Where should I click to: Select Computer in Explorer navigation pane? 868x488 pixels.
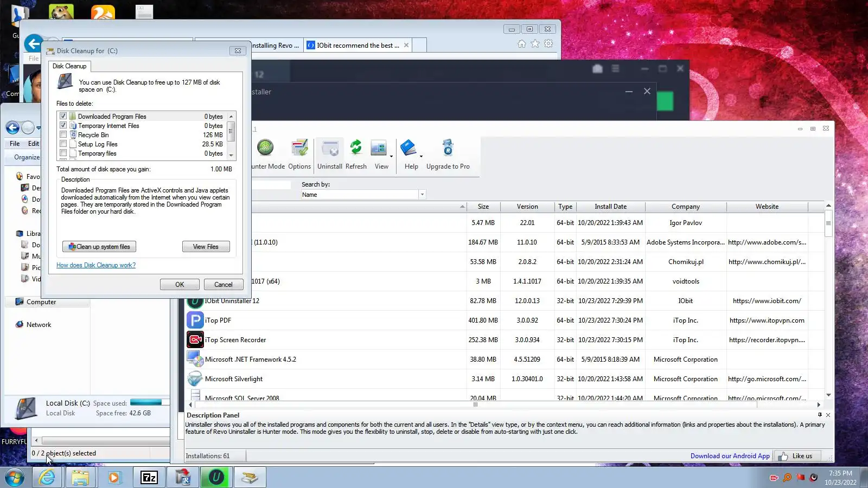tap(41, 302)
